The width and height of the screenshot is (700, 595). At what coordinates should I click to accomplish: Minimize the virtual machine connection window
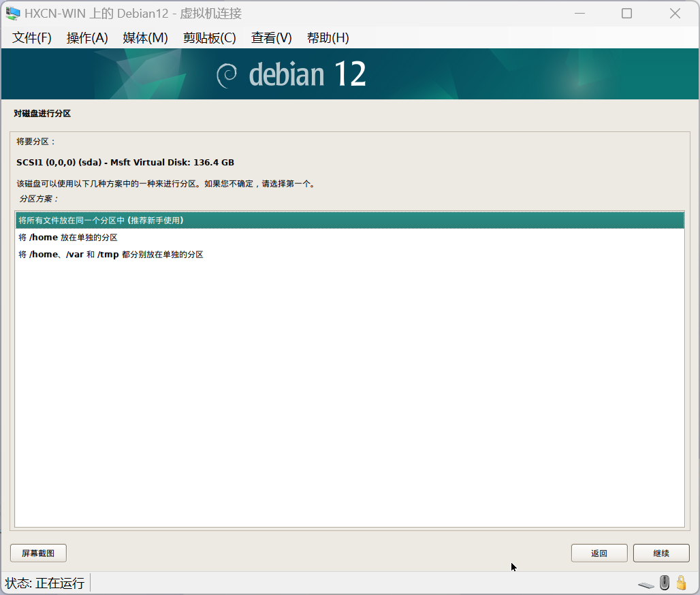click(x=580, y=14)
